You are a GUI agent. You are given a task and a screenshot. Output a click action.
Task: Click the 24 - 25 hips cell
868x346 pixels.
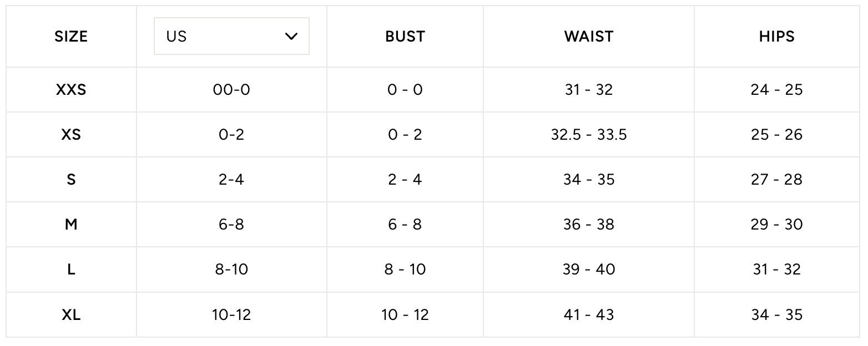(x=776, y=90)
